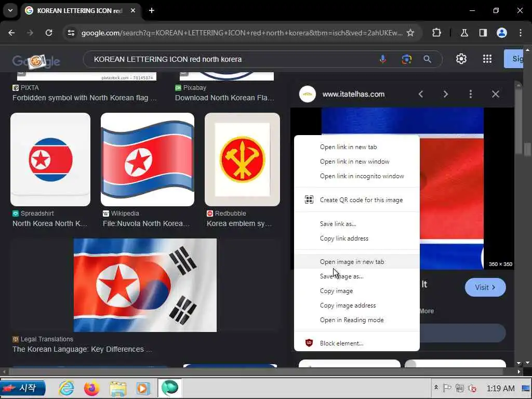532x399 pixels.
Task: Select Copy image
Action: [357, 291]
